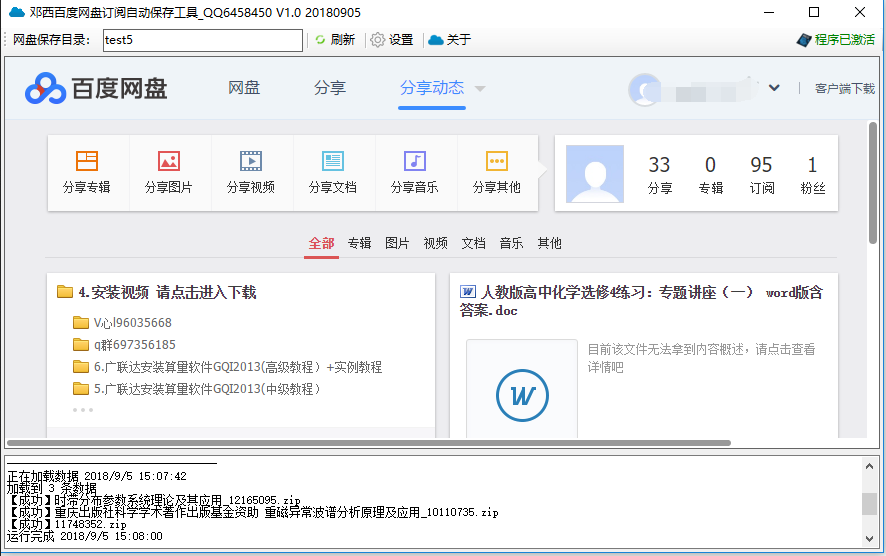Viewport: 886px width, 556px height.
Task: Click log line 正在加载数据 2018/9/5 15:07:42
Action: pyautogui.click(x=97, y=476)
